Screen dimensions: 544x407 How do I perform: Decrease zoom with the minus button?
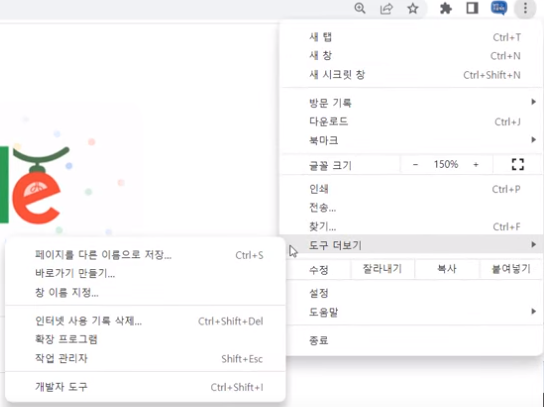[x=415, y=164]
